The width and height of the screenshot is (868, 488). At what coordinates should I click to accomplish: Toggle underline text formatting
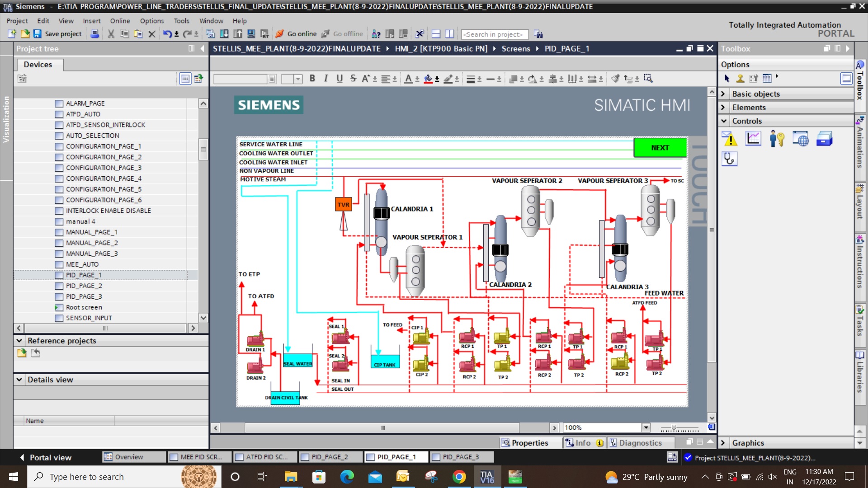pos(340,79)
